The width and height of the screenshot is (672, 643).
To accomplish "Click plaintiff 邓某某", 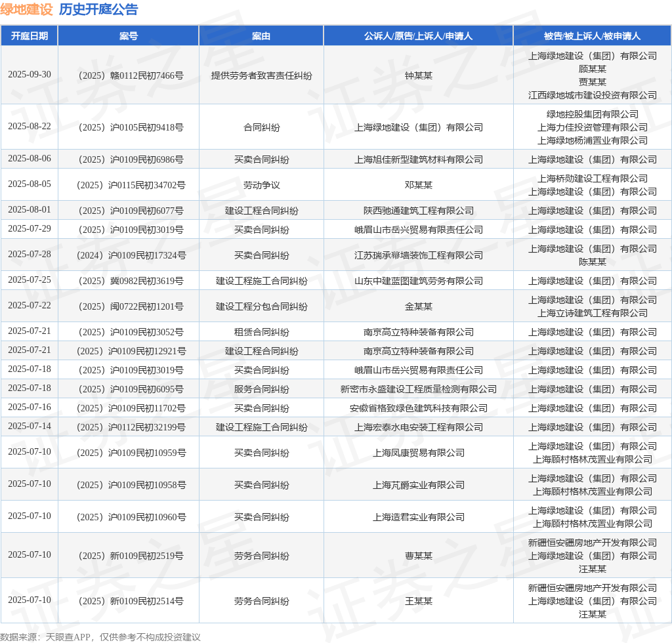I will tap(418, 185).
